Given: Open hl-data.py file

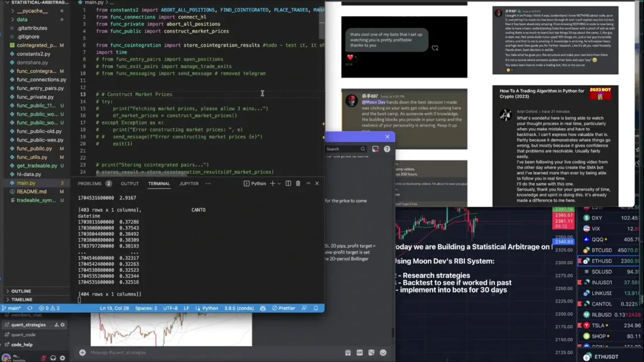Looking at the screenshot, I should [29, 174].
